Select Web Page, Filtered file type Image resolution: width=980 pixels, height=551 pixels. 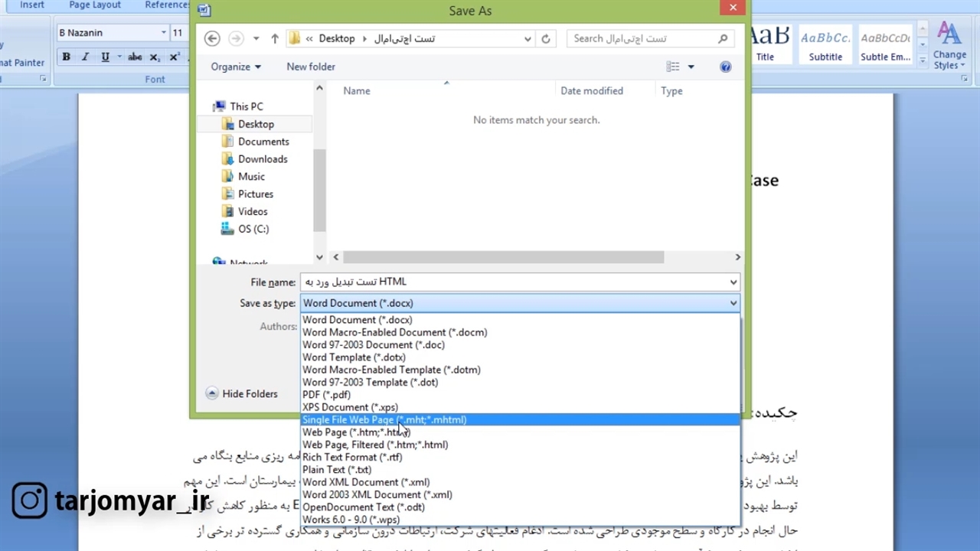(x=374, y=445)
